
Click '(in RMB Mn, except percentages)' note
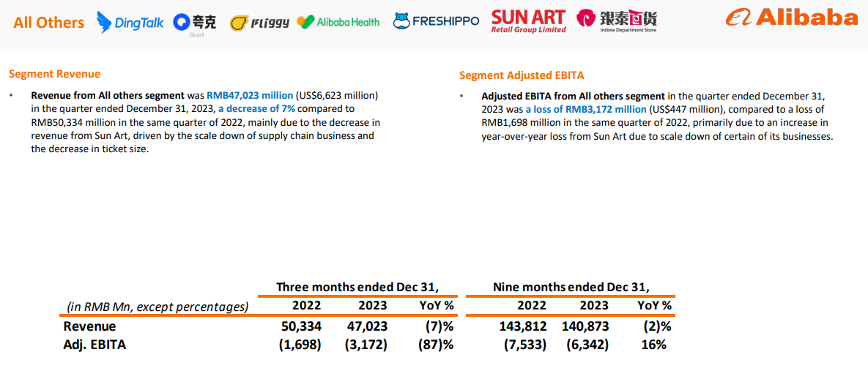[x=157, y=306]
